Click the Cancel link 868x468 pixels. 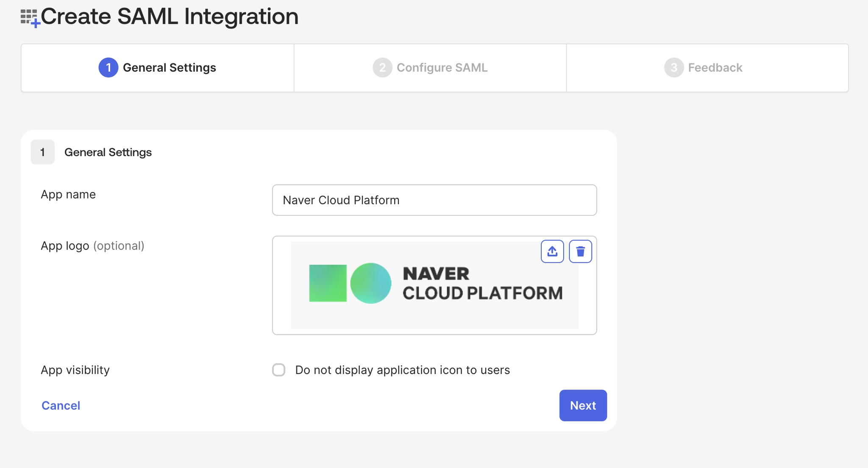click(x=61, y=406)
